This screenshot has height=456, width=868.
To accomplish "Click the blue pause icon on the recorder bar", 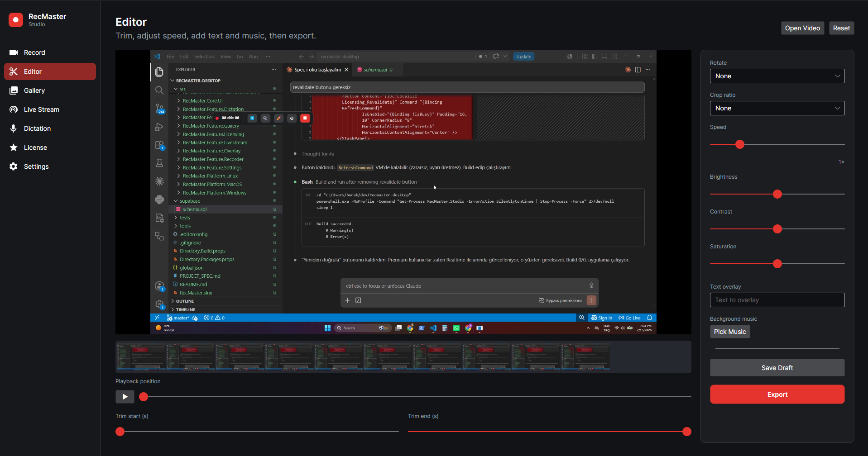I will [x=252, y=118].
